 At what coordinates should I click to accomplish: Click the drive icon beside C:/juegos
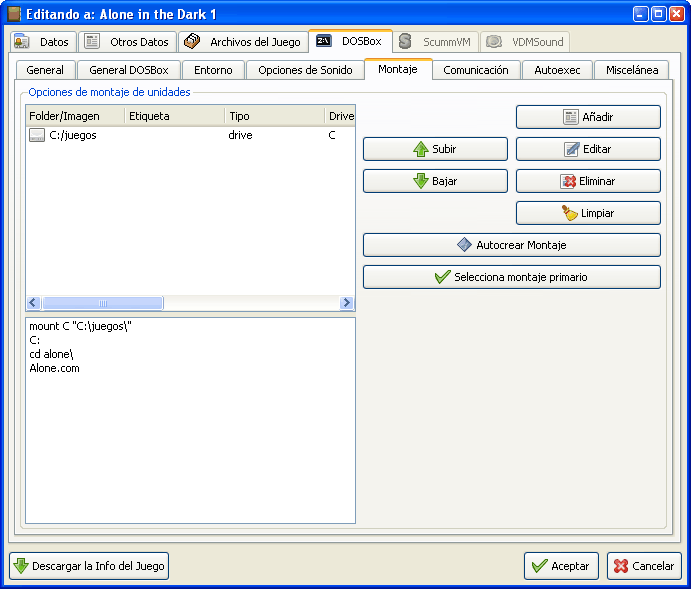tap(37, 135)
